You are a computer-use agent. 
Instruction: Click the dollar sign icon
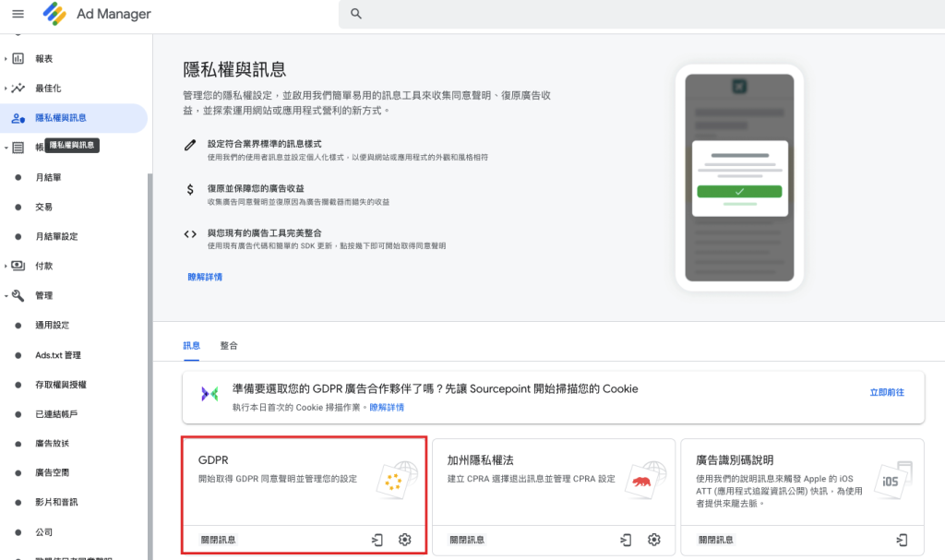click(x=190, y=189)
